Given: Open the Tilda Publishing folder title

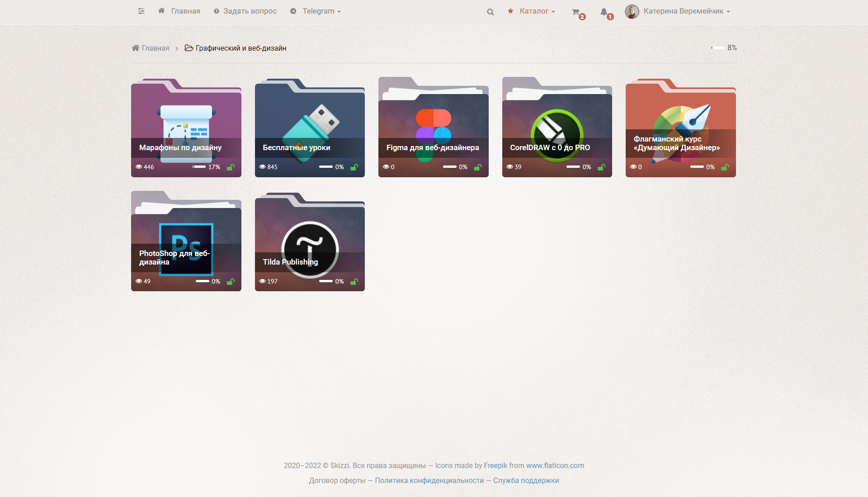Looking at the screenshot, I should coord(290,262).
